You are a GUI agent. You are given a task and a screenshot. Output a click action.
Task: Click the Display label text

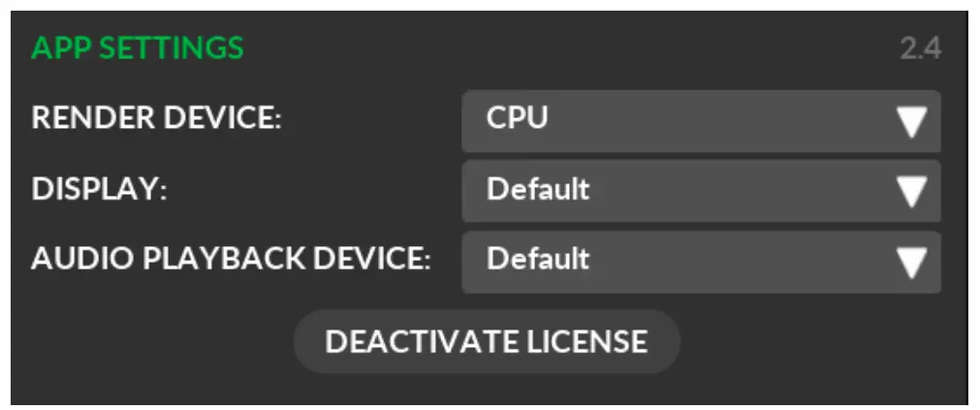pyautogui.click(x=100, y=189)
